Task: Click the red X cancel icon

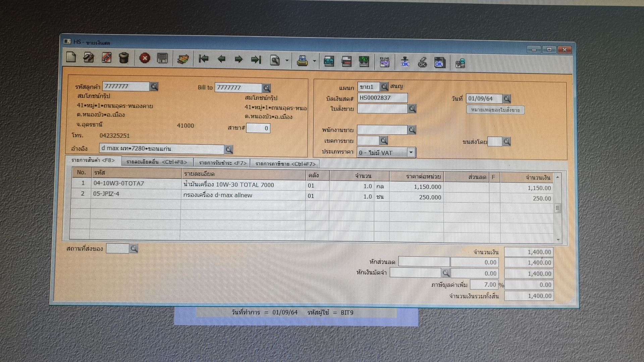Action: [145, 58]
